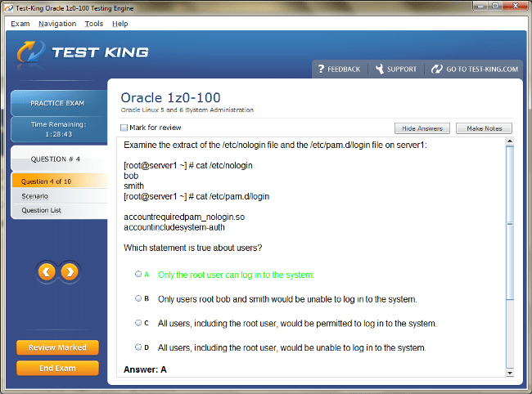Click the Make Notes button
532x394 pixels.
484,128
